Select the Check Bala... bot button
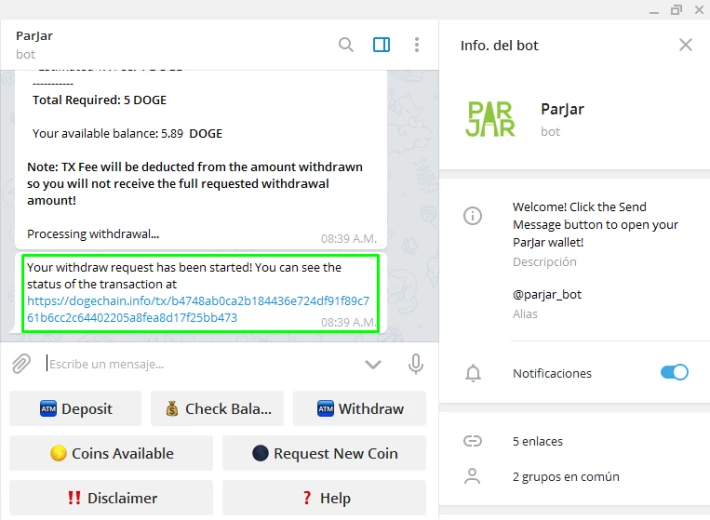Image resolution: width=710 pixels, height=520 pixels. (217, 409)
